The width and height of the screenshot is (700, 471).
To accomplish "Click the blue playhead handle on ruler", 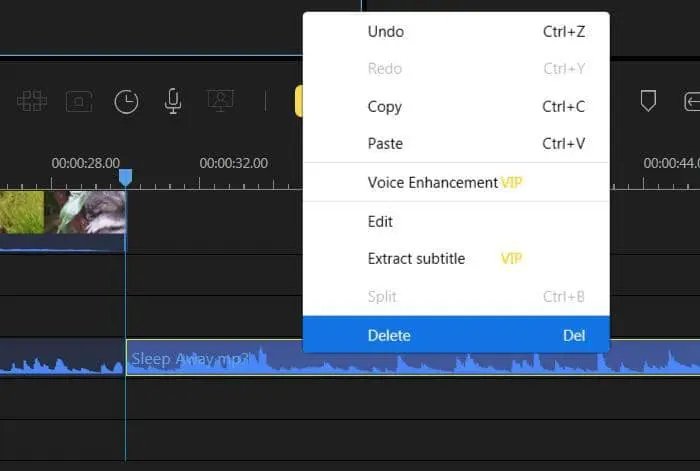I will (x=125, y=177).
